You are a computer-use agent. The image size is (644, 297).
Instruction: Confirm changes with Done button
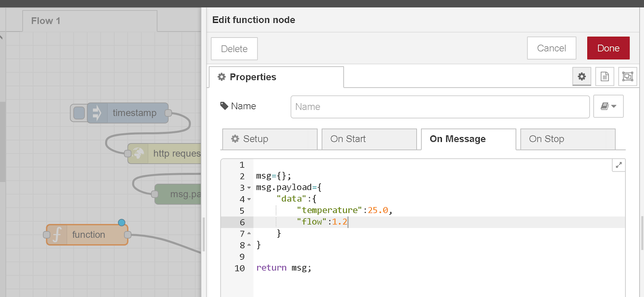[x=608, y=48]
